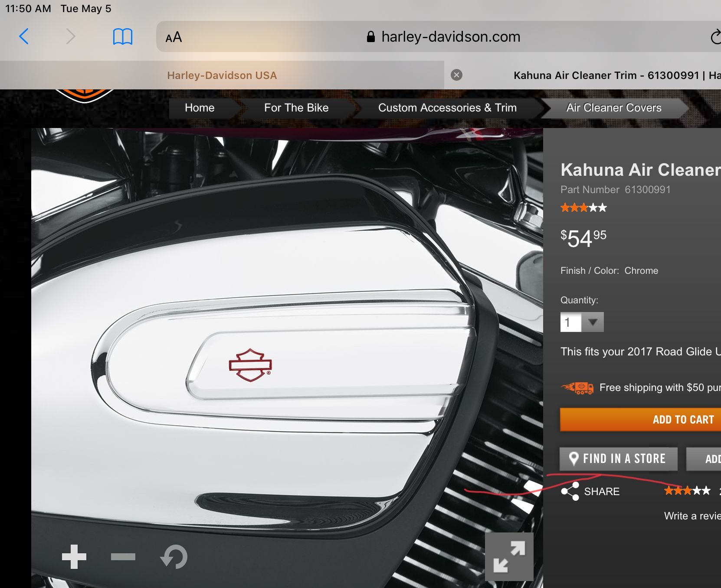Reset the image view with rotate icon
The width and height of the screenshot is (721, 588).
coord(174,557)
